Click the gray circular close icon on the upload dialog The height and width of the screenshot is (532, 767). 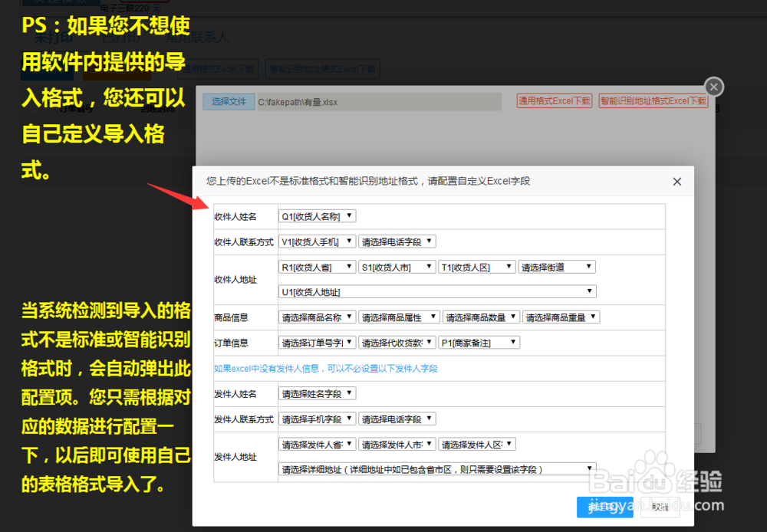click(x=713, y=87)
